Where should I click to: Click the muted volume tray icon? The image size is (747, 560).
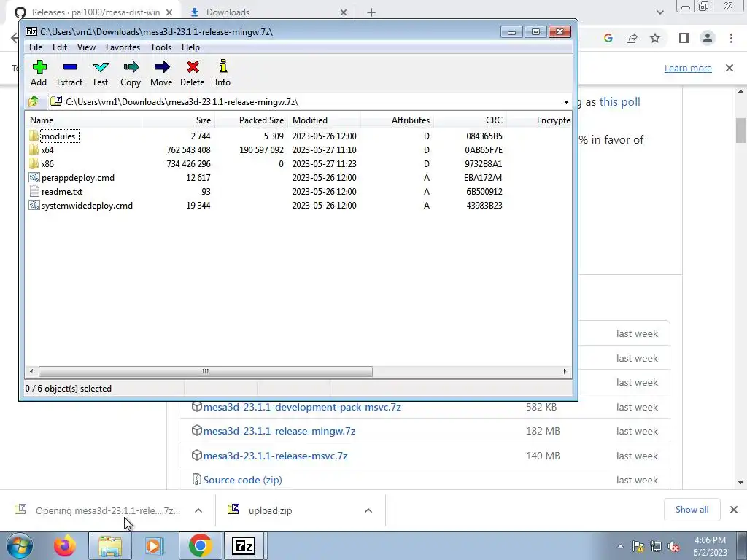tap(673, 547)
